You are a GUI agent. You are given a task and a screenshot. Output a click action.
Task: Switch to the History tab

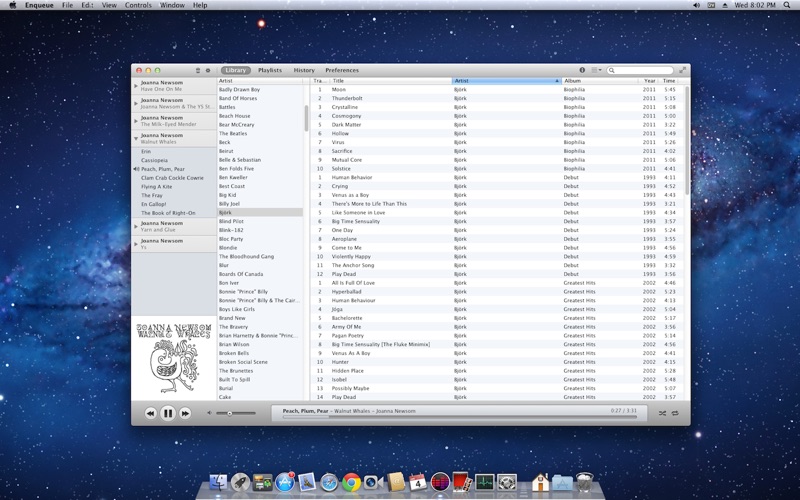click(x=304, y=70)
